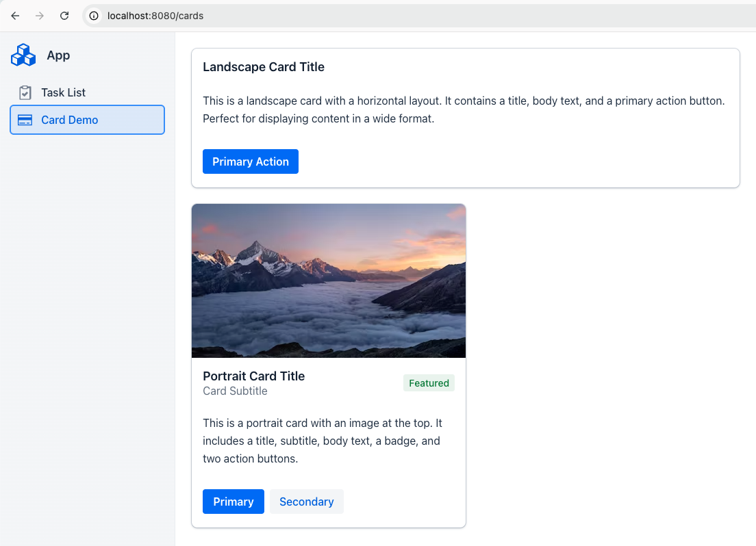Viewport: 756px width, 546px height.
Task: Click the Primary button on portrait card
Action: [233, 502]
